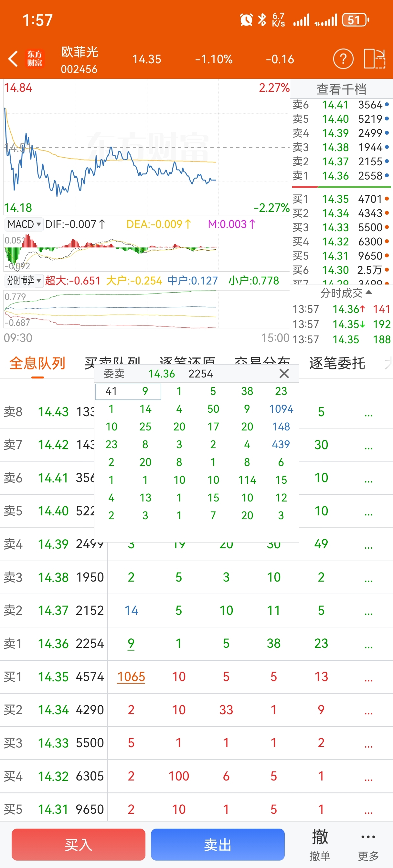Tap the 13:57 14.36 trade row
This screenshot has height=868, width=393.
pyautogui.click(x=341, y=309)
